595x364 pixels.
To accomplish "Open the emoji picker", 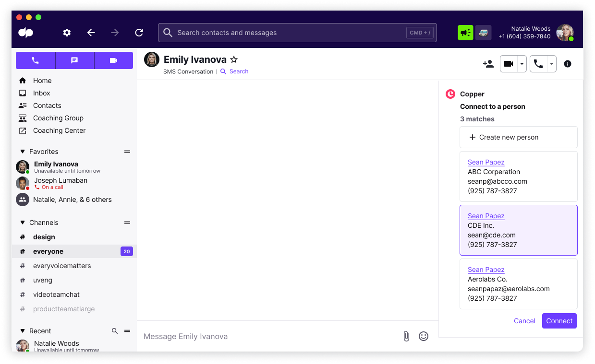I will coord(423,336).
